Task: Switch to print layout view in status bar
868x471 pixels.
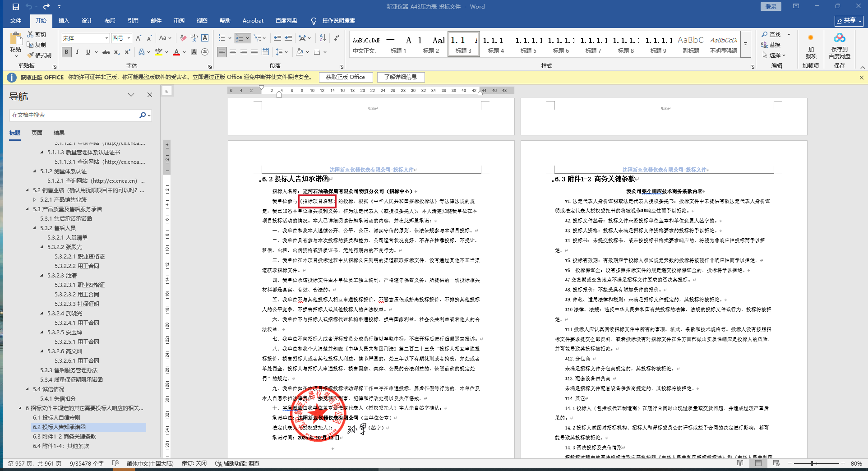Action: click(758, 463)
